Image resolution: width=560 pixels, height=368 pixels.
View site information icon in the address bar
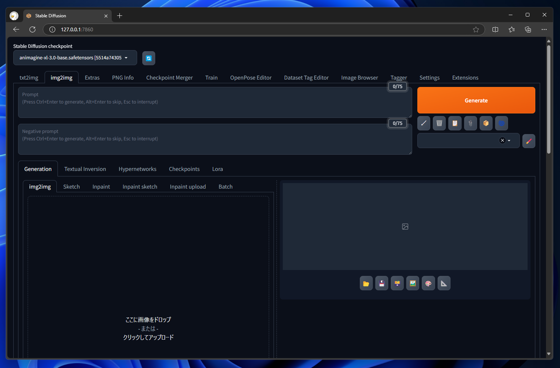pyautogui.click(x=52, y=29)
